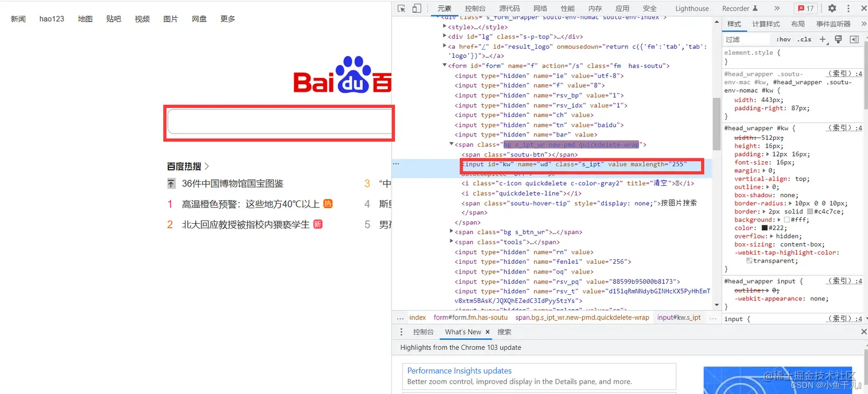Select the 计算样式 Computed sub-tab

coord(766,24)
